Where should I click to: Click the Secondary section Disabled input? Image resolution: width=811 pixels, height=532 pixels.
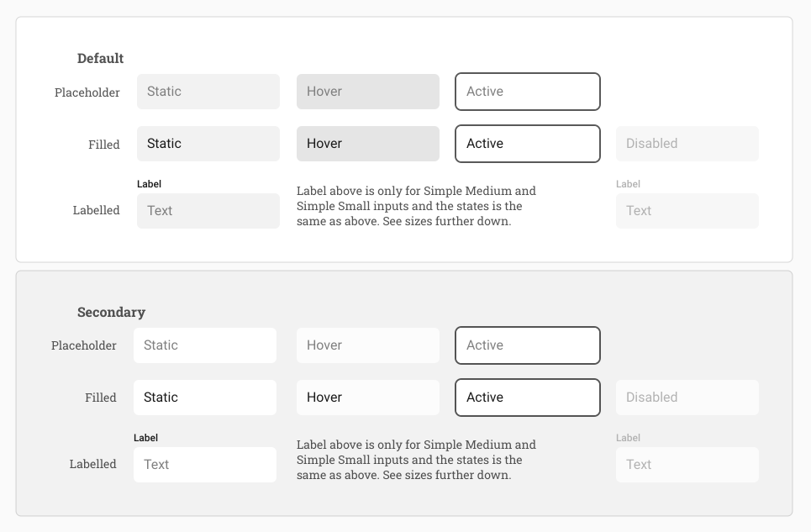pyautogui.click(x=687, y=398)
